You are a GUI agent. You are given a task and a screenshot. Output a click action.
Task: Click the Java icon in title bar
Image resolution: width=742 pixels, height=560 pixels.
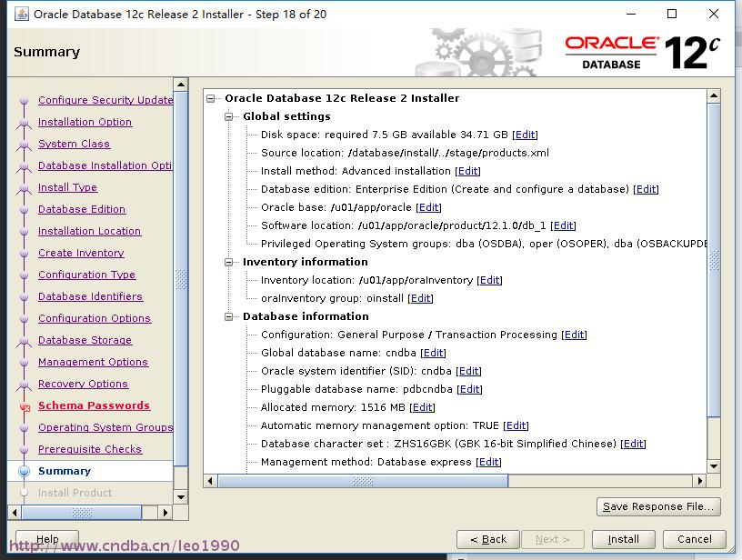coord(21,15)
